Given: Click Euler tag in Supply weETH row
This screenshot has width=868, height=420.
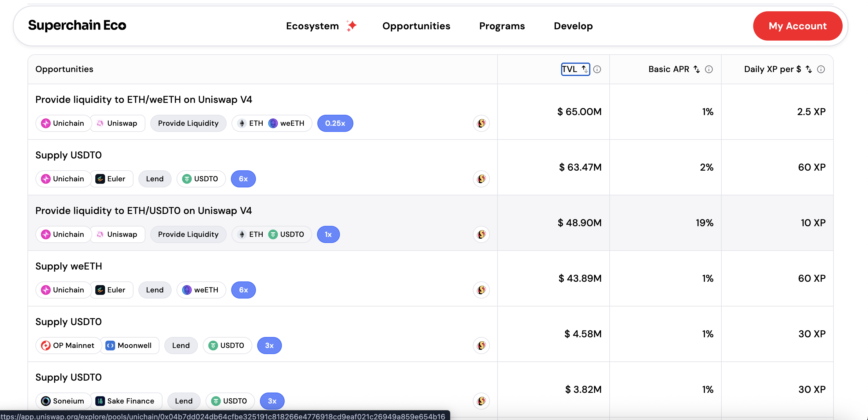Looking at the screenshot, I should (x=111, y=290).
